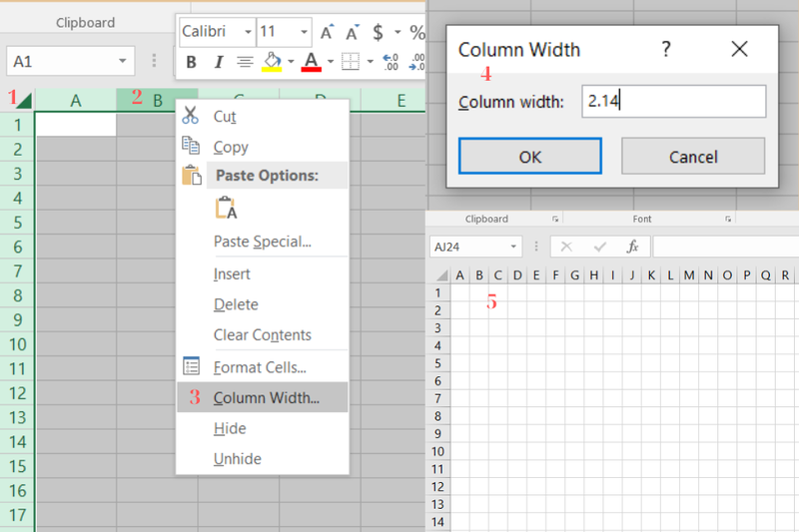The width and height of the screenshot is (799, 532).
Task: Select column E header in the left sheet
Action: coord(401,100)
